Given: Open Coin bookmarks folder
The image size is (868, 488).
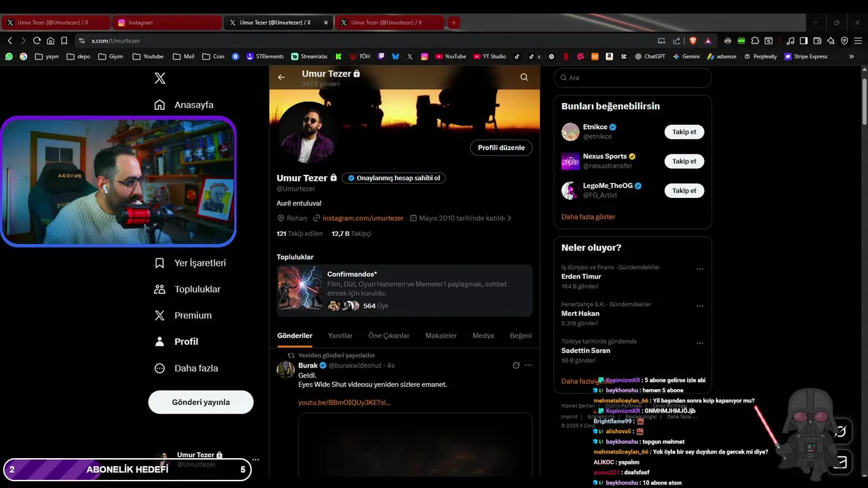Looking at the screenshot, I should [x=214, y=56].
